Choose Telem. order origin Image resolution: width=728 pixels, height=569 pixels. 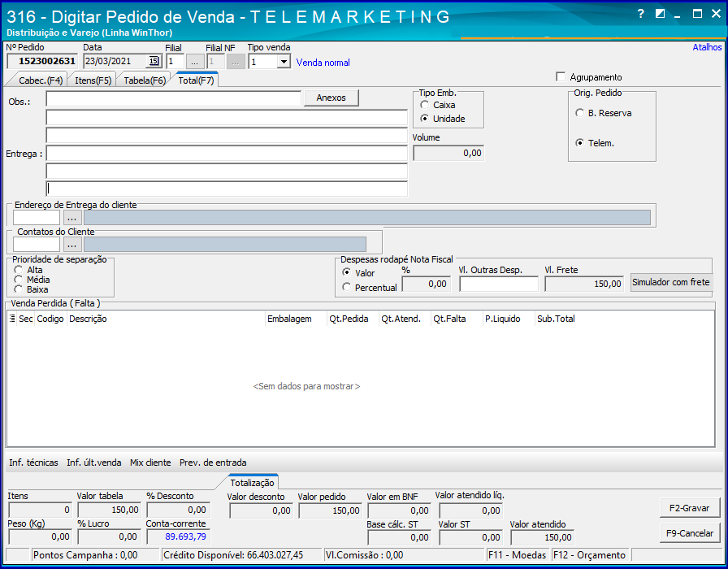pos(579,143)
